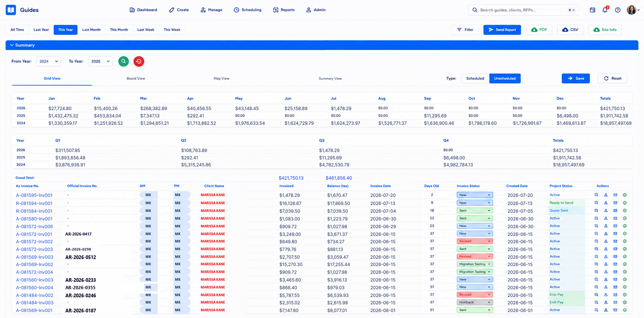The width and height of the screenshot is (644, 318).
Task: Click the help question mark icon
Action: click(x=617, y=10)
